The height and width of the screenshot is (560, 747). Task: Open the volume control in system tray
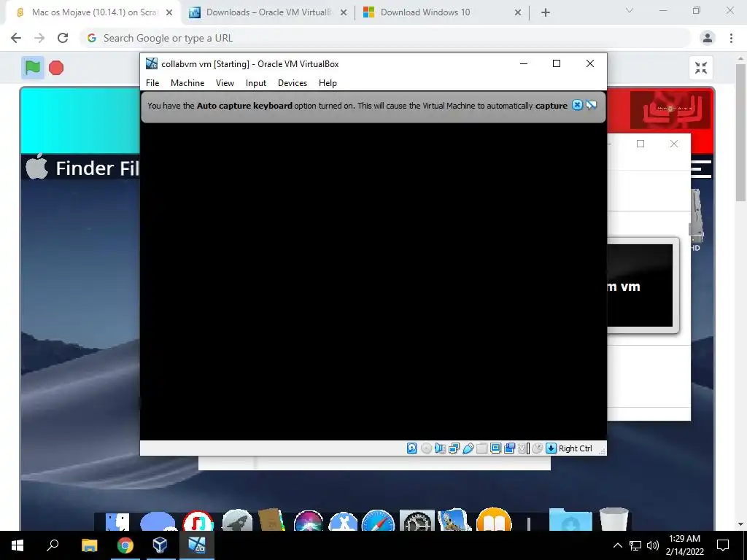point(653,545)
